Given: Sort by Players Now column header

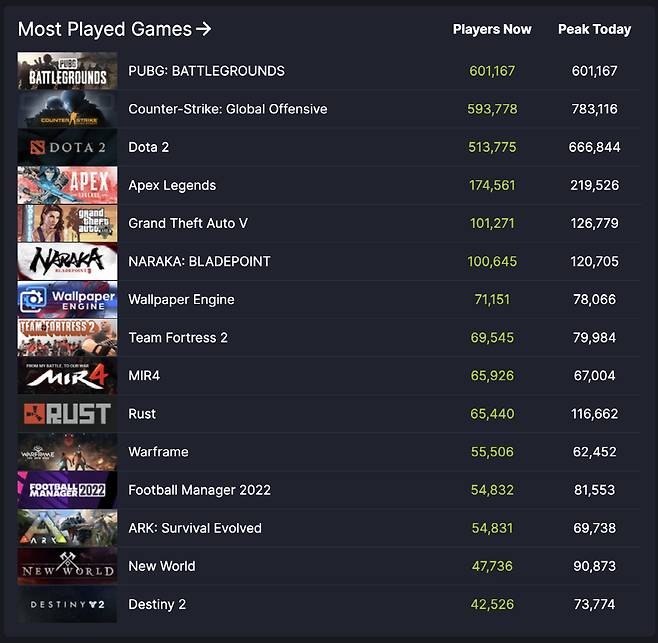Looking at the screenshot, I should pyautogui.click(x=492, y=29).
